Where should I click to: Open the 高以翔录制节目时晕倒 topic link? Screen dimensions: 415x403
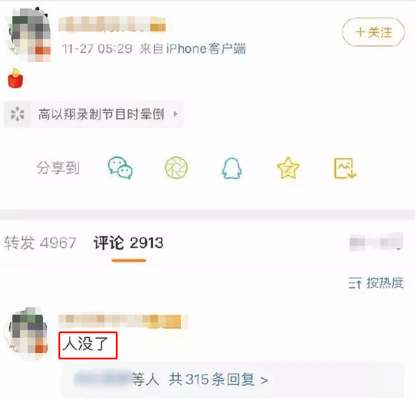pos(94,114)
